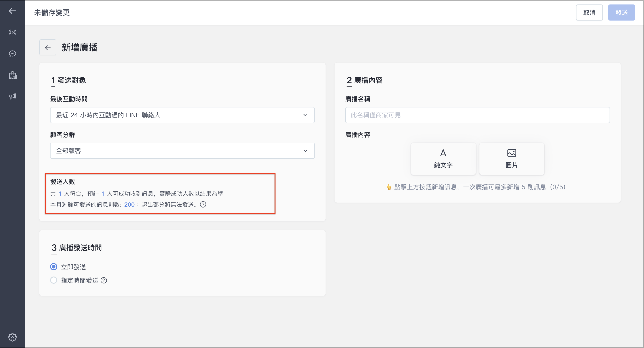644x348 pixels.
Task: Open settings gear icon at sidebar bottom
Action: pyautogui.click(x=13, y=337)
